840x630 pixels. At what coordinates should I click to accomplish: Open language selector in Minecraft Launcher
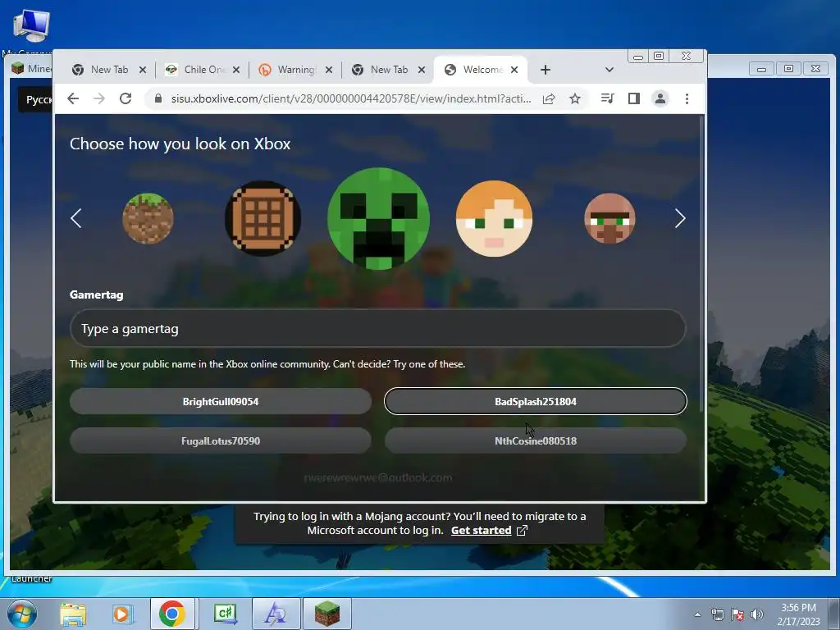tap(36, 99)
